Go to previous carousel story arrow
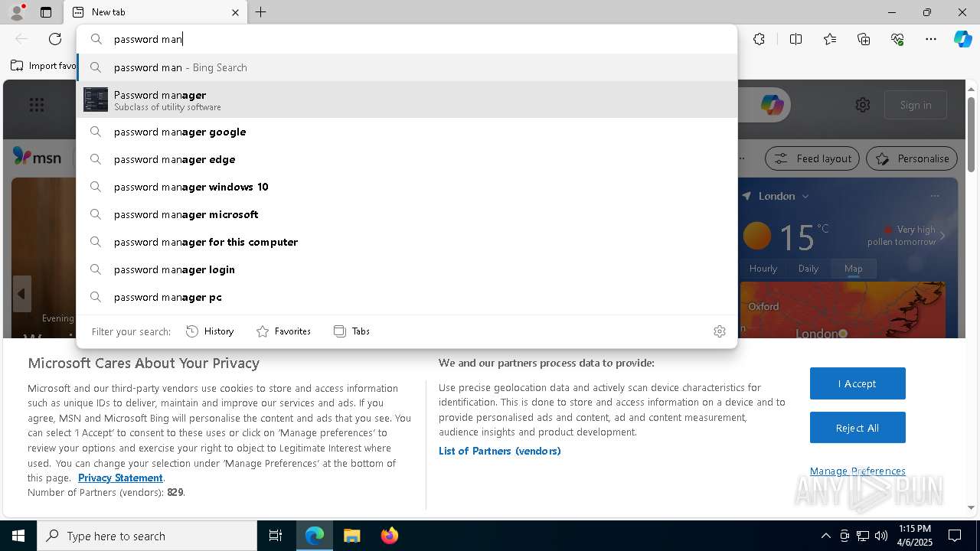980x551 pixels. point(21,294)
